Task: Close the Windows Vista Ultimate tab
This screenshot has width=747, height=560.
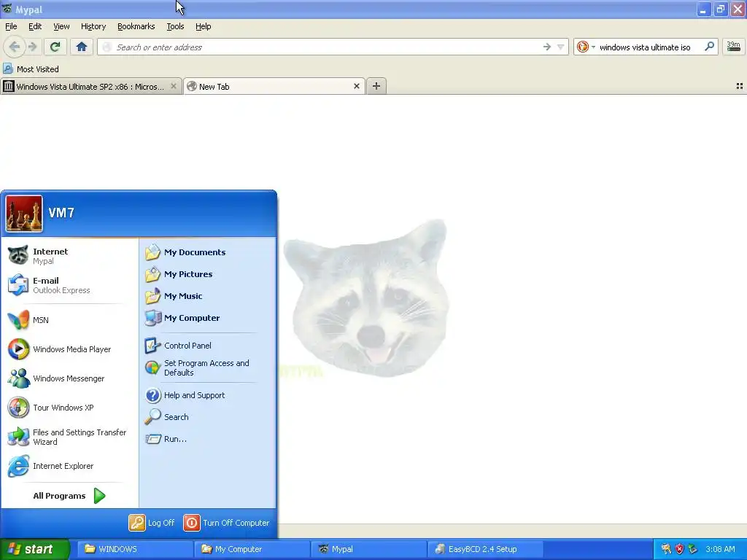Action: [174, 86]
